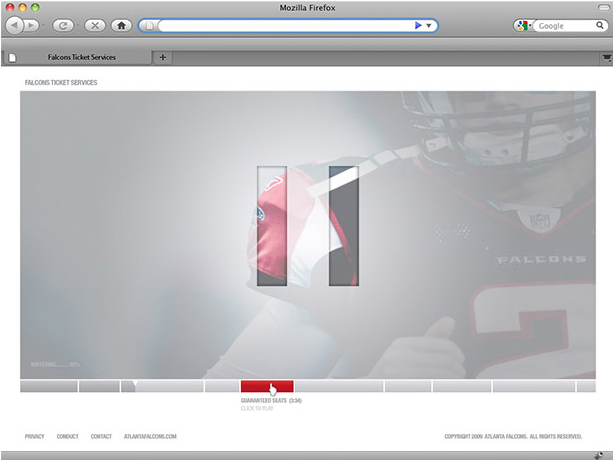Click the page icon in the address bar

(x=149, y=26)
